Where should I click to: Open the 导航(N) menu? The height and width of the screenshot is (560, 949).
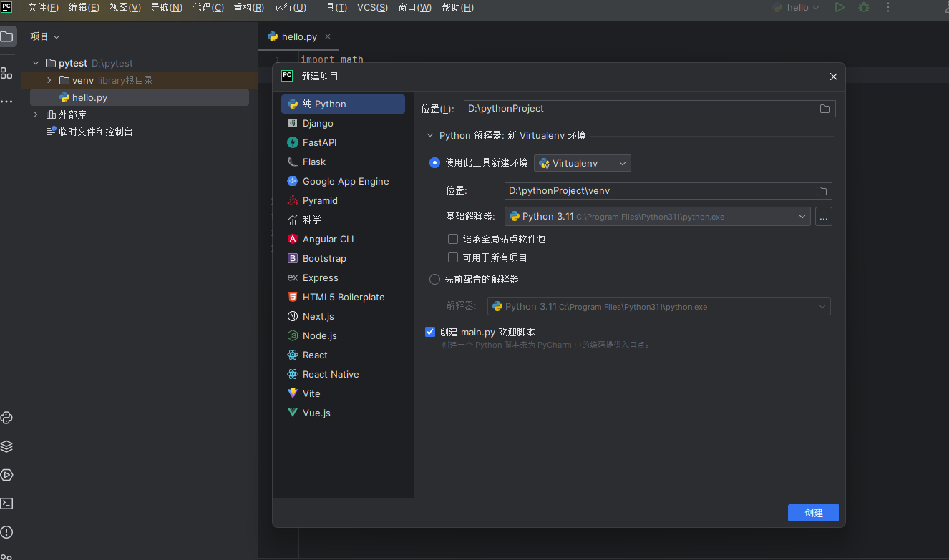pos(166,7)
